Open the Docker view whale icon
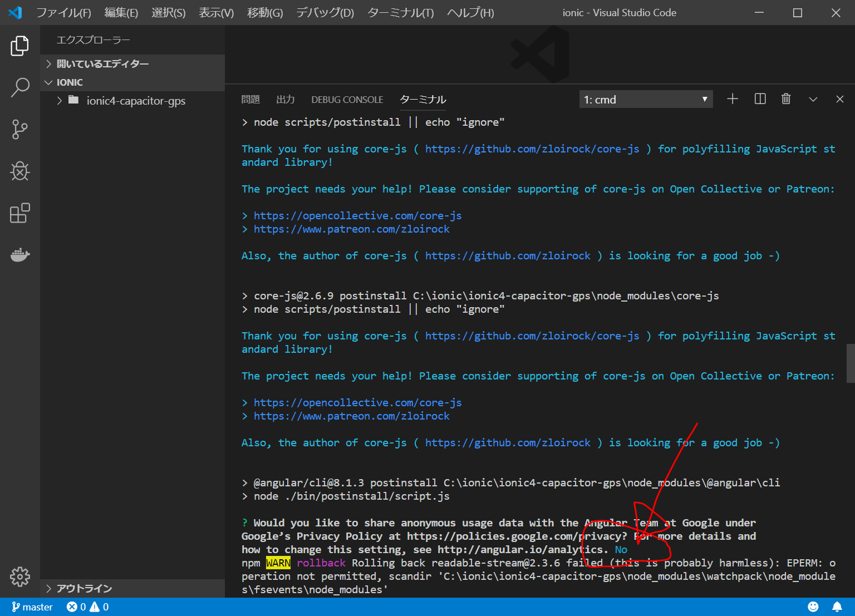 tap(19, 255)
